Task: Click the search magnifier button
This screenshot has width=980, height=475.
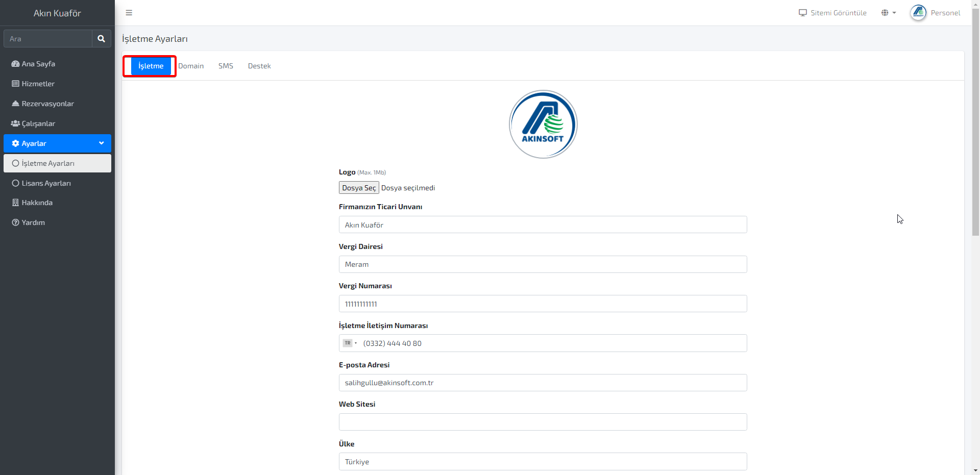Action: click(101, 39)
